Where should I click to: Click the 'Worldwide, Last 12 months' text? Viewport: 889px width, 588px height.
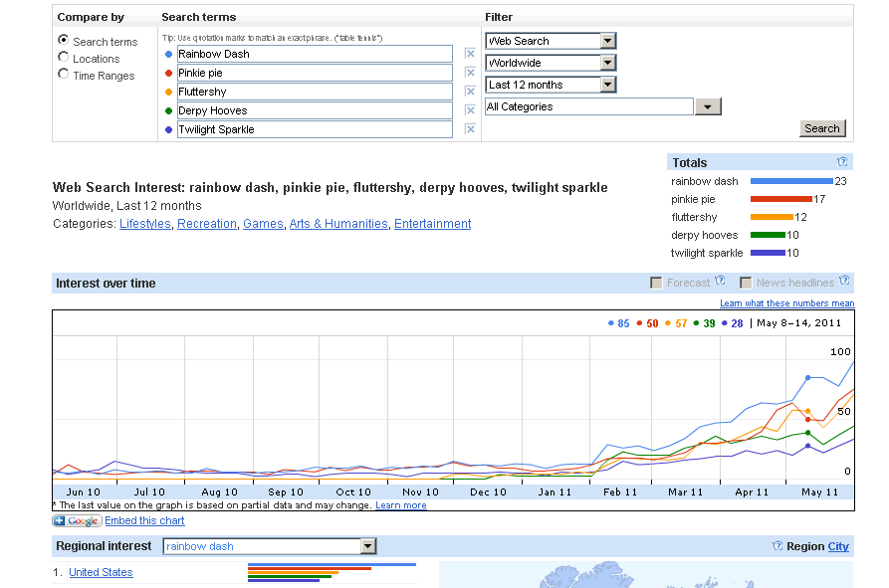(127, 206)
